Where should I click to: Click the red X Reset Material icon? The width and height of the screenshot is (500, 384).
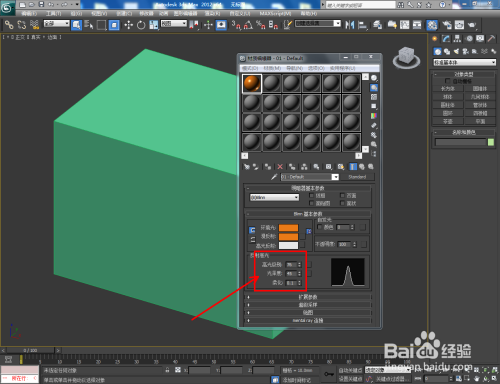280,167
